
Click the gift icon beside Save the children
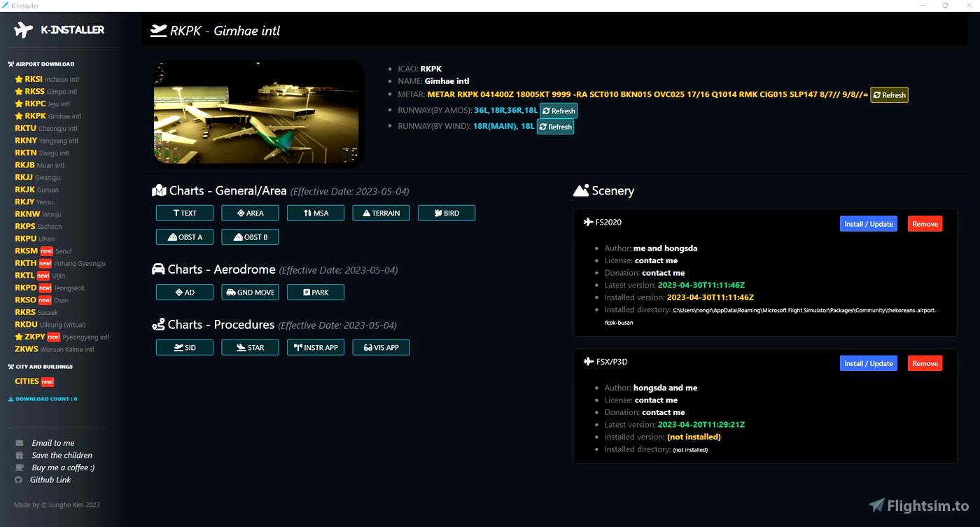(x=19, y=455)
